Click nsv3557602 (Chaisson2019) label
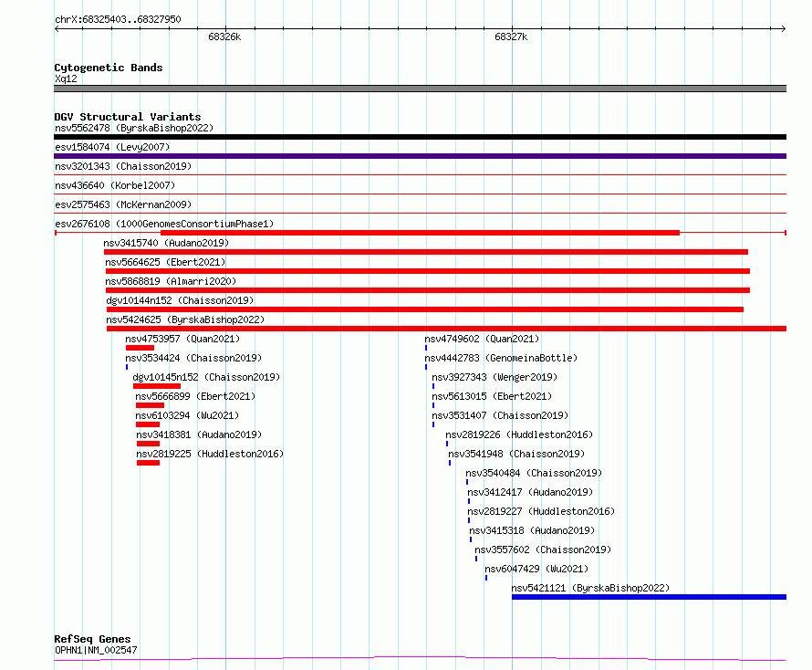This screenshot has width=812, height=670. (x=543, y=550)
